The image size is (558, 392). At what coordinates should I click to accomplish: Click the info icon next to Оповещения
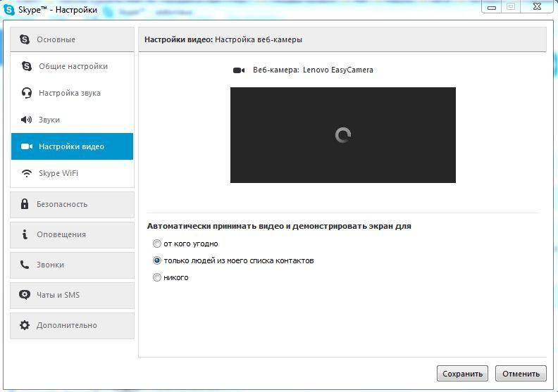pos(25,234)
